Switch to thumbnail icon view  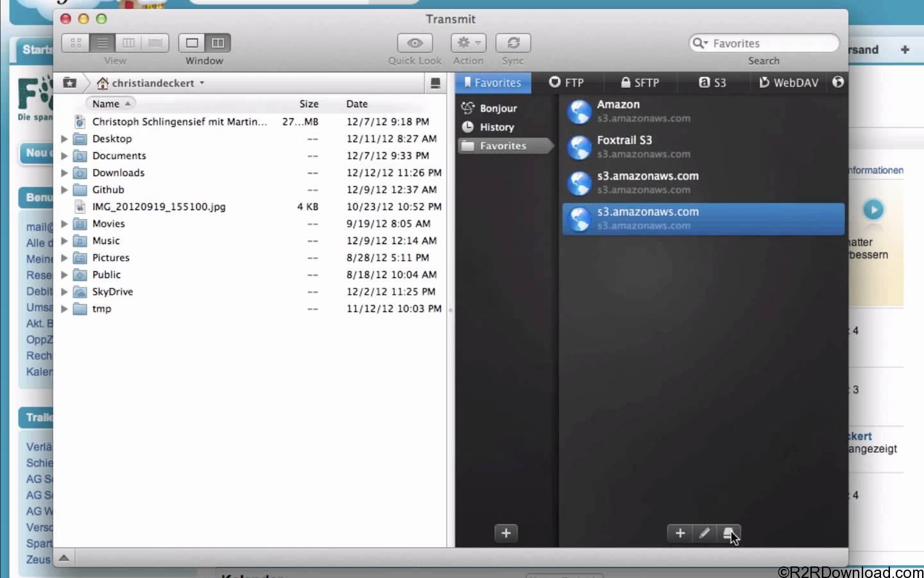(x=76, y=43)
